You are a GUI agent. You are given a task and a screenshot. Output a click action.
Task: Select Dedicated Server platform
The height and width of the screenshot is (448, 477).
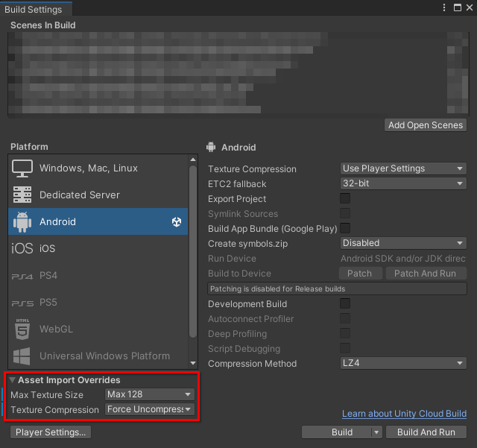click(98, 195)
